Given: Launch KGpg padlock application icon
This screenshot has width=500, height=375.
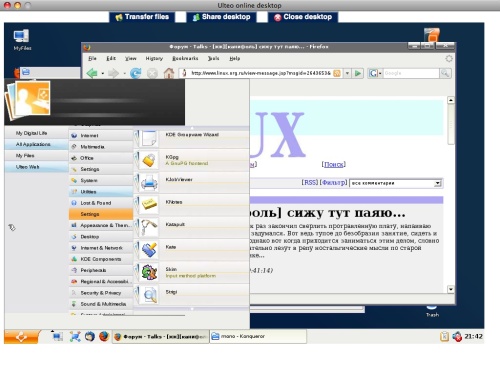Looking at the screenshot, I should pos(149,160).
